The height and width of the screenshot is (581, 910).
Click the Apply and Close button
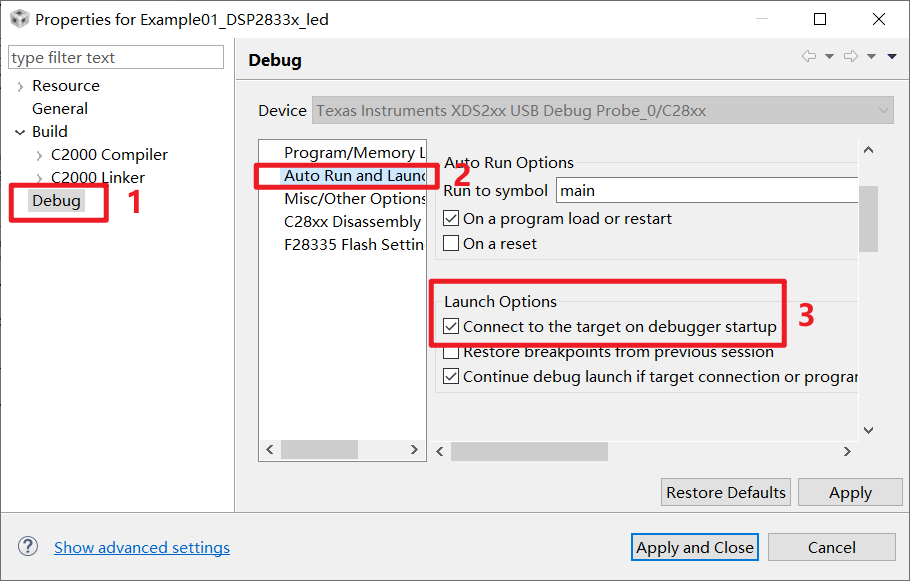coord(694,547)
